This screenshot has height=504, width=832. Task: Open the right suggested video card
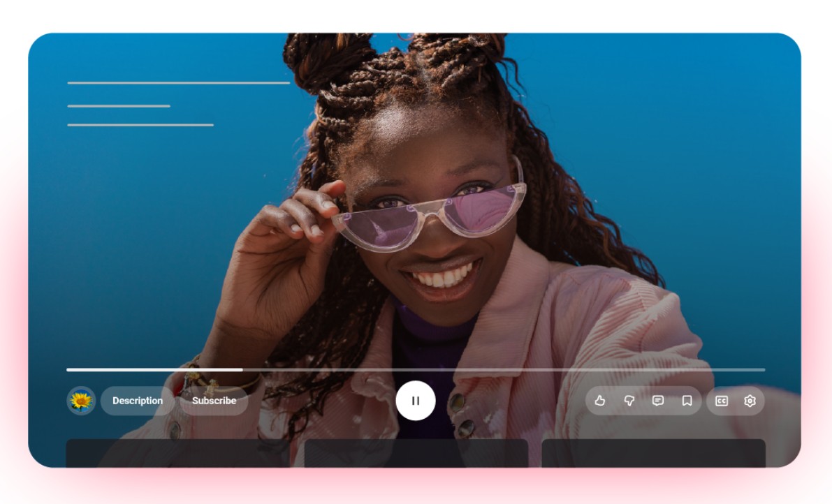point(653,453)
